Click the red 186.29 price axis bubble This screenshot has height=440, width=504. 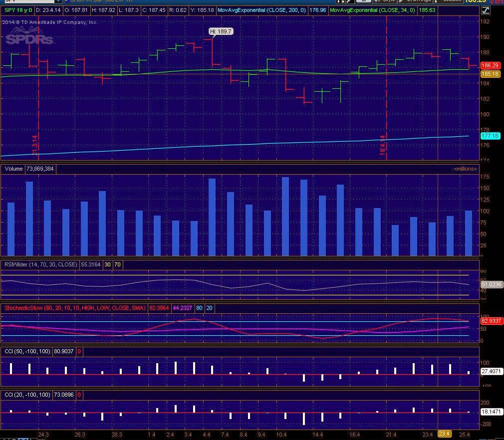(x=490, y=65)
